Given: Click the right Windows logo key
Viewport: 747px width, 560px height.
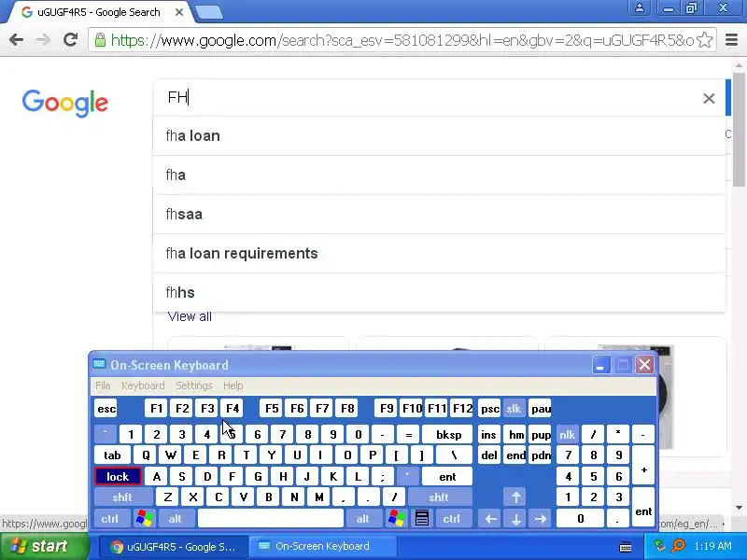Looking at the screenshot, I should (x=396, y=518).
